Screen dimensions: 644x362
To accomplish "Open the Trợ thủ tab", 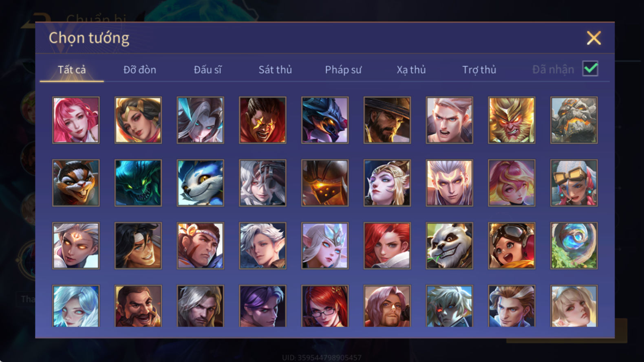I will pos(479,70).
